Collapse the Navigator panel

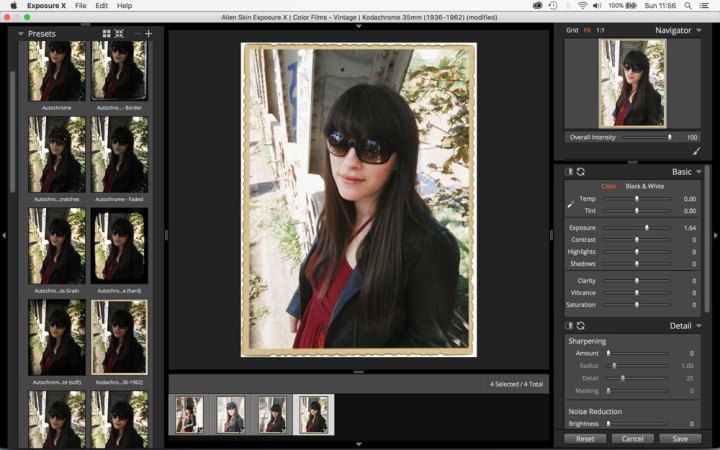pyautogui.click(x=699, y=30)
